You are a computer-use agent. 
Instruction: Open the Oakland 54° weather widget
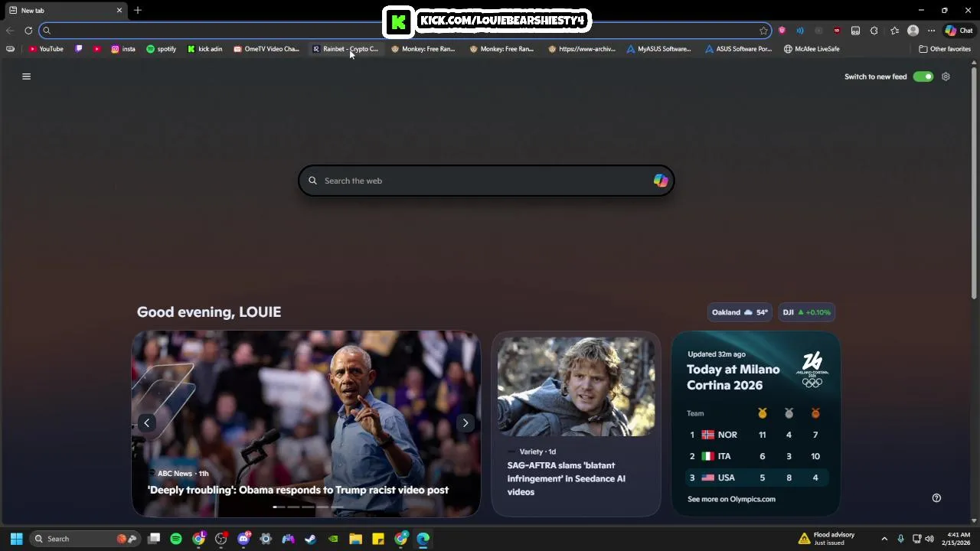point(740,312)
